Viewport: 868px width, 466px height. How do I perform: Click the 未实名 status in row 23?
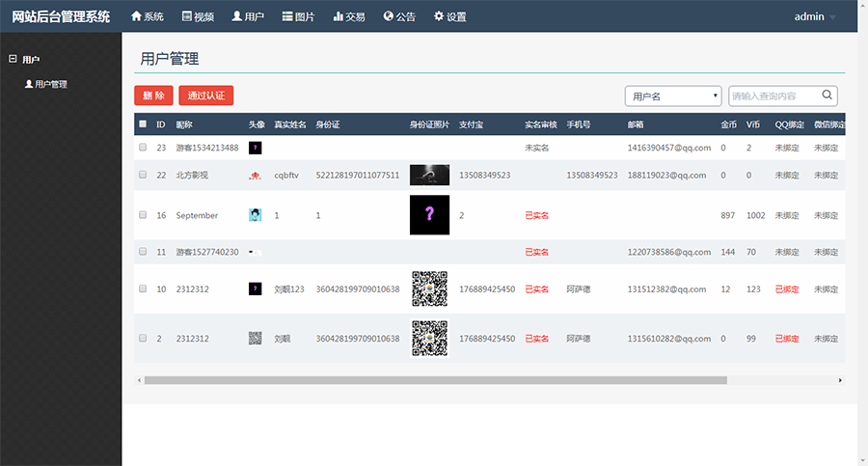[x=536, y=148]
